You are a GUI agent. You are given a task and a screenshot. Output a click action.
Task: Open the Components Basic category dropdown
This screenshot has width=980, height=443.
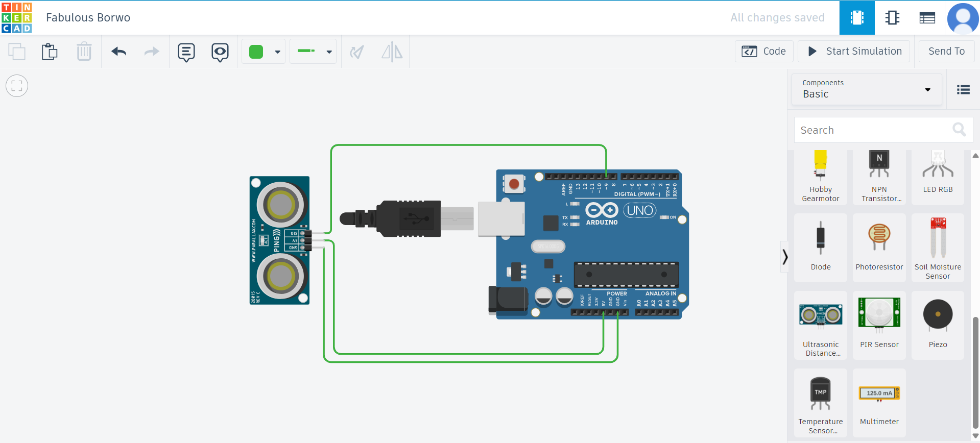[867, 89]
